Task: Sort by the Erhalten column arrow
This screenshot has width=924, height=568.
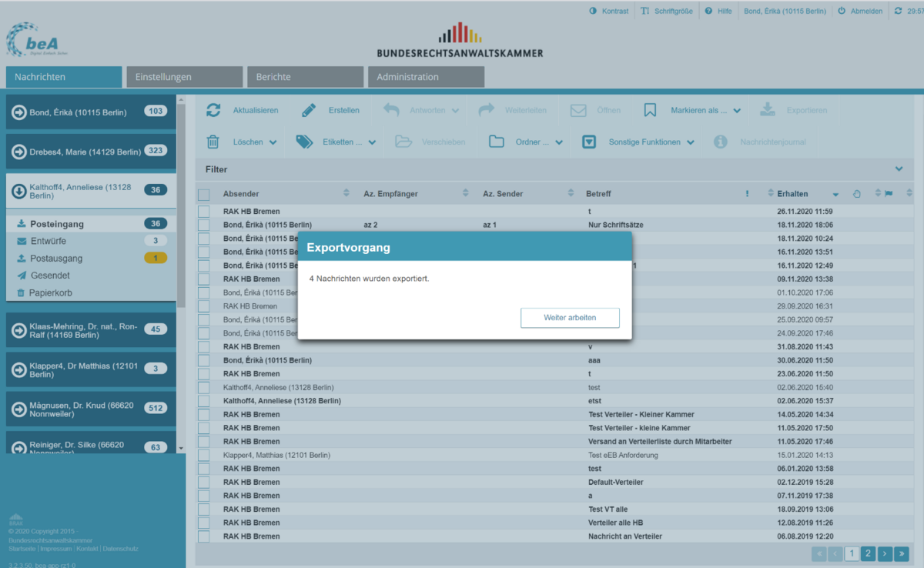Action: (835, 194)
